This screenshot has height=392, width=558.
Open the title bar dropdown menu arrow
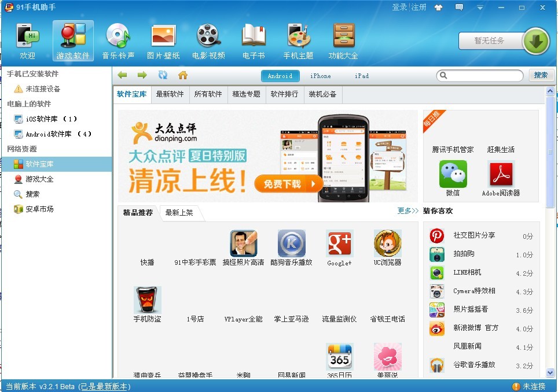[480, 8]
